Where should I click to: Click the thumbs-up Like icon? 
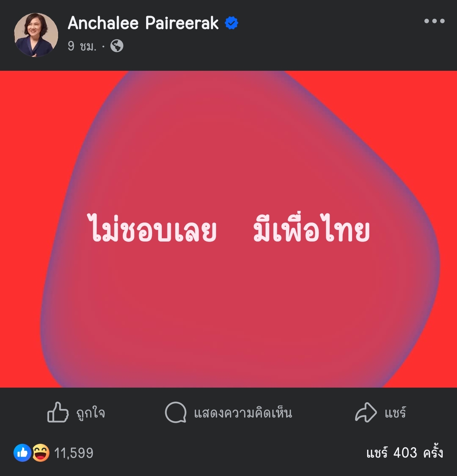click(x=58, y=412)
